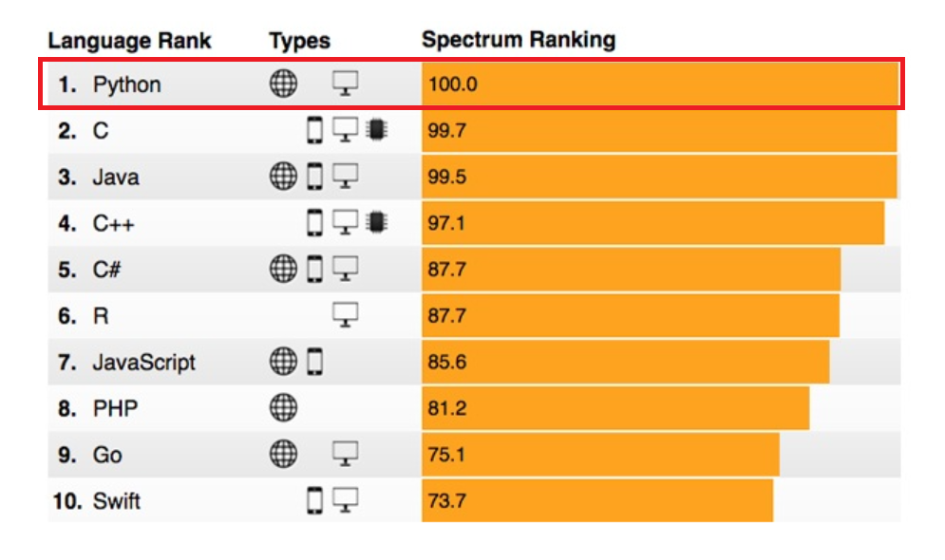Screen dimensions: 945x560
Task: Click the desktop monitor icon for R
Action: [346, 315]
